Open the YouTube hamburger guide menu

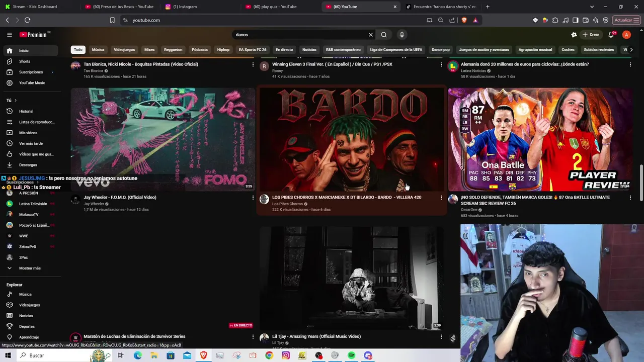[9, 35]
